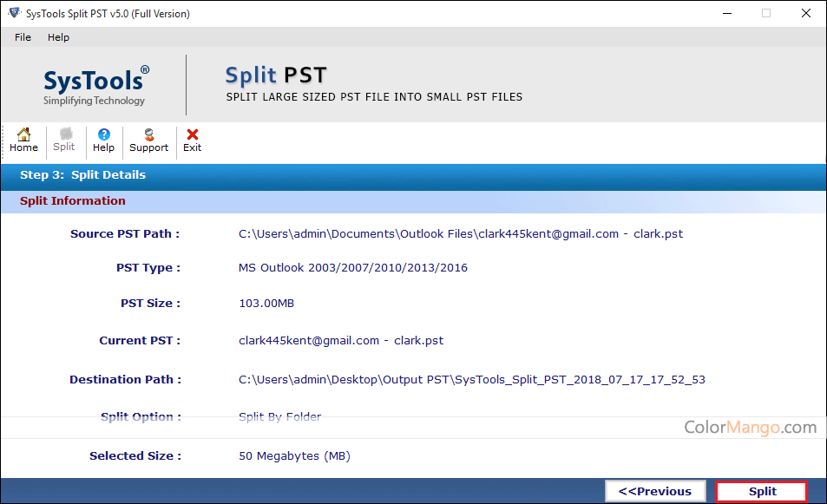This screenshot has width=827, height=504.
Task: Start splitting with the bottom Split button
Action: click(x=762, y=491)
